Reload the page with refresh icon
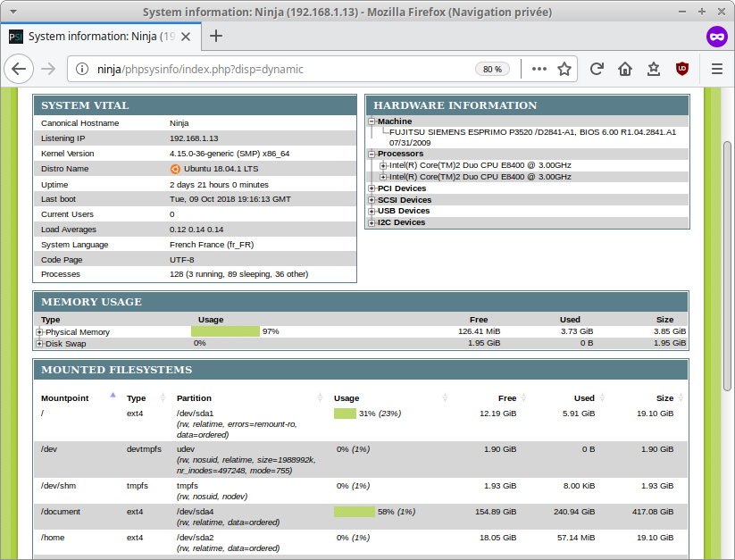This screenshot has width=735, height=560. click(597, 69)
